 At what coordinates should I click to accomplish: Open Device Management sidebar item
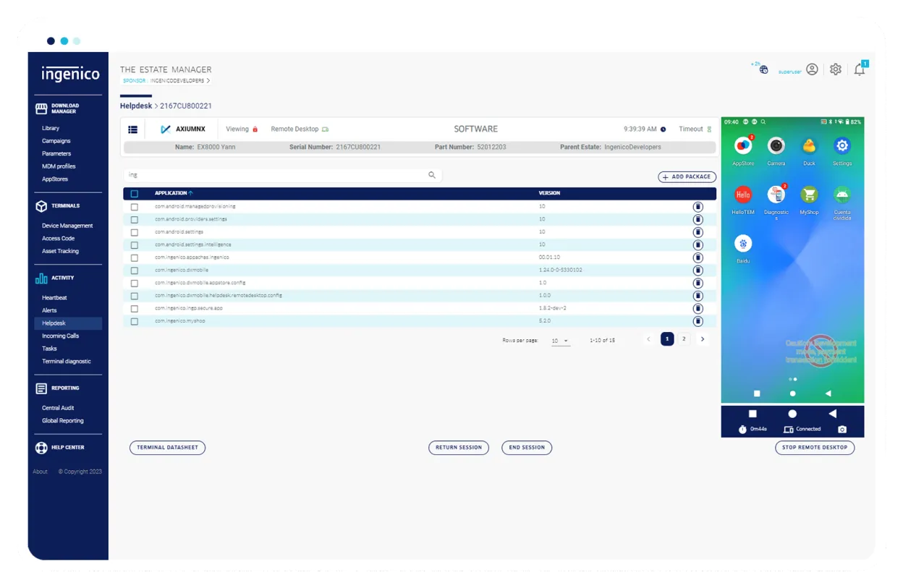pyautogui.click(x=67, y=226)
